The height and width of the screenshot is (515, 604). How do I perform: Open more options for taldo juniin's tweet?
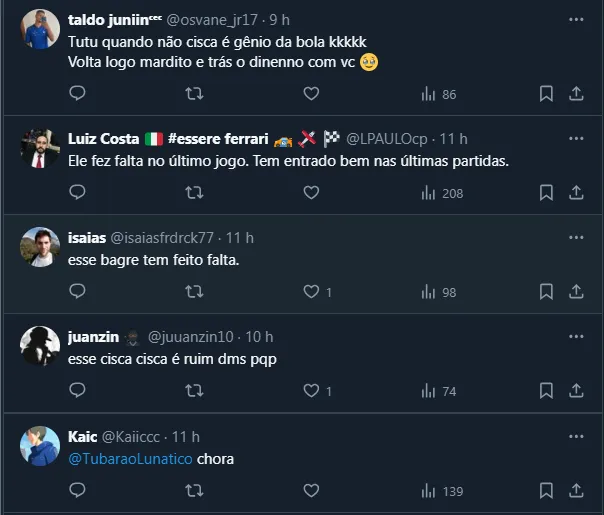point(576,19)
